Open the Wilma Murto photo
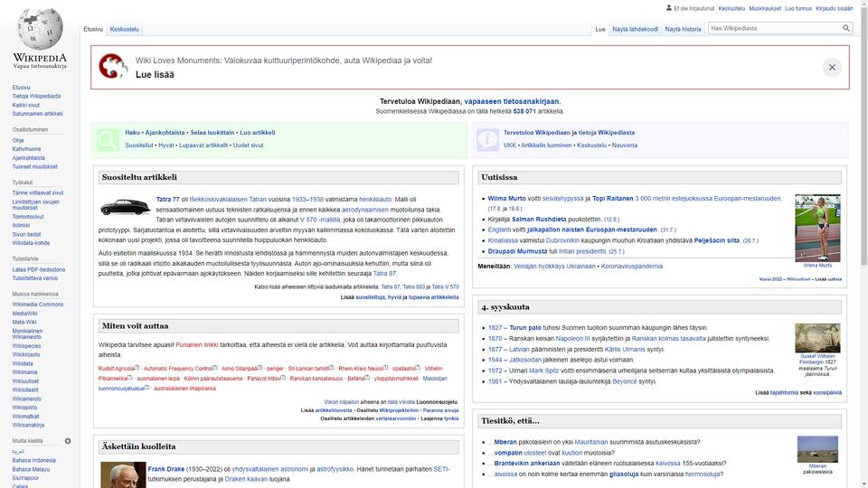The width and height of the screenshot is (868, 488). [x=817, y=228]
